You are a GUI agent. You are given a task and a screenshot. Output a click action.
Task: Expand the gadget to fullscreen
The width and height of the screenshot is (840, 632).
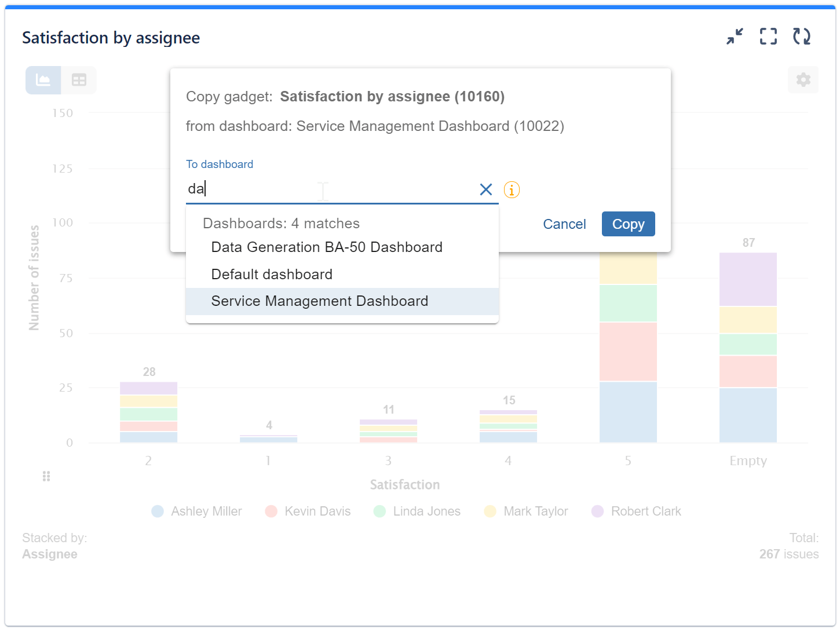tap(768, 36)
